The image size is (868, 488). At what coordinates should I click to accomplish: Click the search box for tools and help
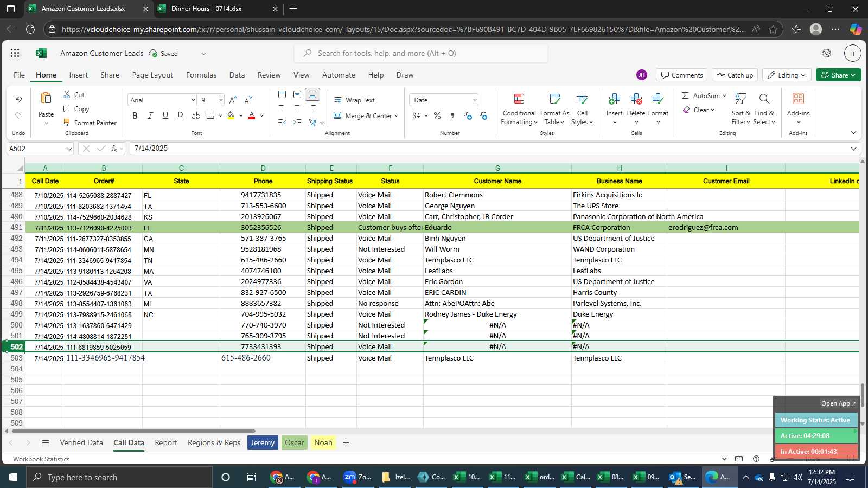click(x=421, y=53)
